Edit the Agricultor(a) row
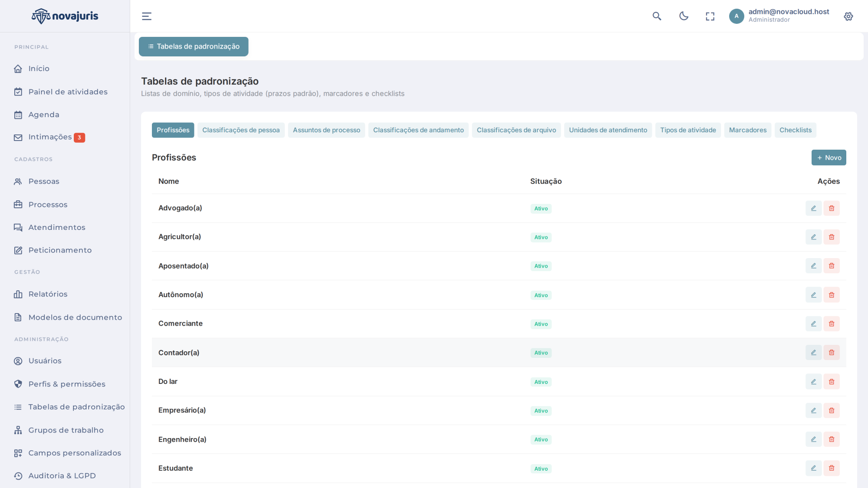Viewport: 868px width, 488px height. pos(814,237)
